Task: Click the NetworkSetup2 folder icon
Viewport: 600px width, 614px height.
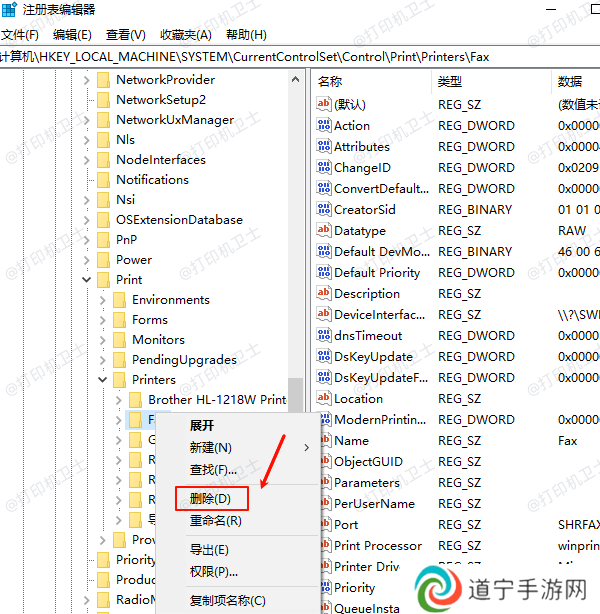Action: click(x=103, y=100)
